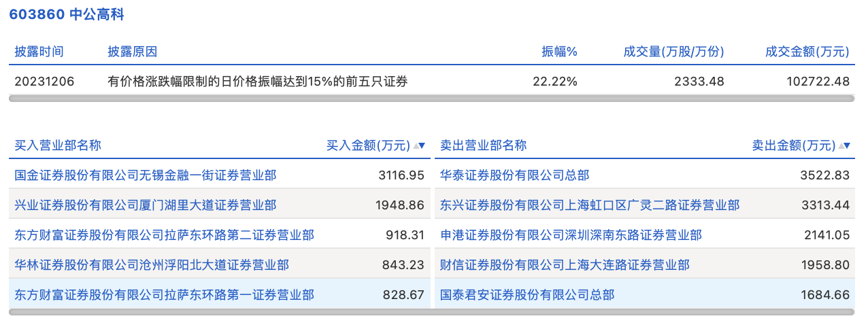Click the 买入营业部名称 column header

[x=58, y=145]
